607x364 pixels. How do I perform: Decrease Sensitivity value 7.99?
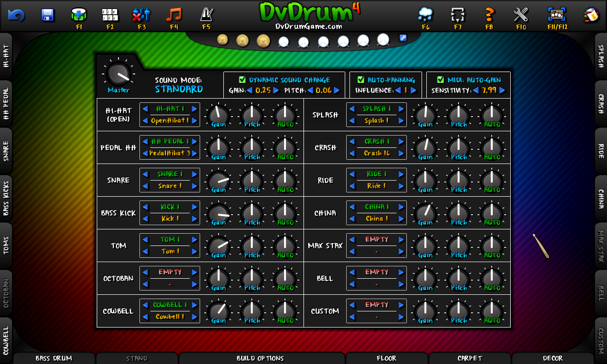(x=476, y=90)
